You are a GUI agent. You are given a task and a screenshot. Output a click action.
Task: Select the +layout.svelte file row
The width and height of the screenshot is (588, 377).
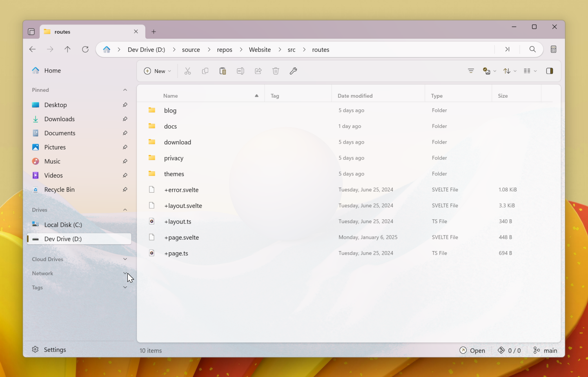(183, 206)
